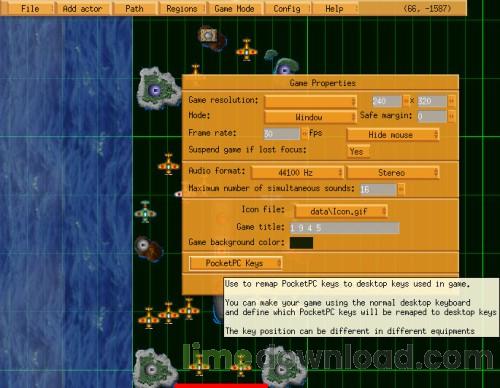The height and width of the screenshot is (388, 500).
Task: Open the Hide mouse dropdown
Action: (393, 134)
